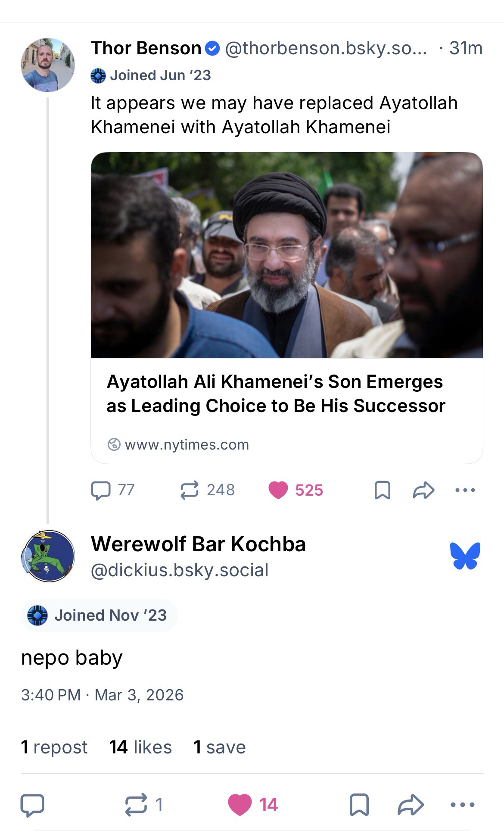
Task: Reply to Thor Benson's post
Action: click(x=101, y=490)
